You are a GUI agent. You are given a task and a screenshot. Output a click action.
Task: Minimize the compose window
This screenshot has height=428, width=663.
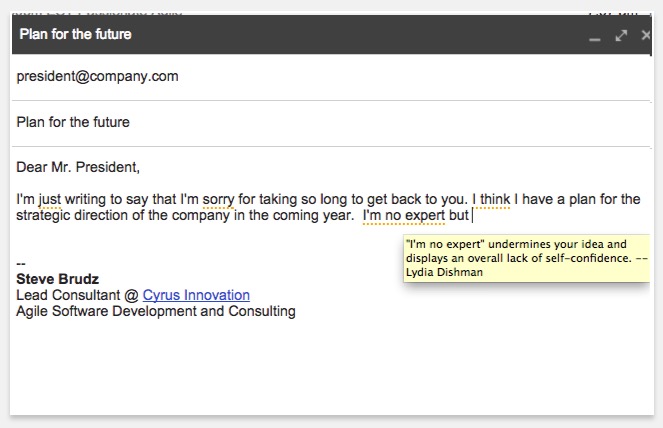pyautogui.click(x=595, y=36)
